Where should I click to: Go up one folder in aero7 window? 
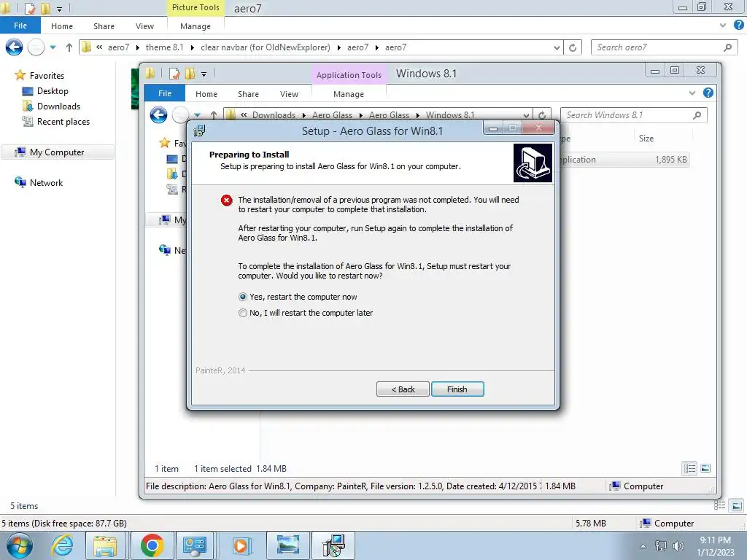point(69,47)
